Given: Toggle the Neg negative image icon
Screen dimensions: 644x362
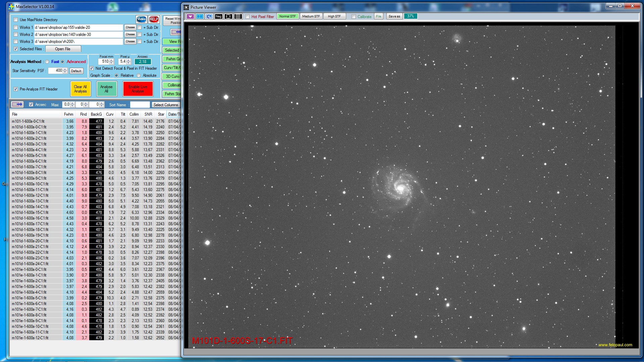Looking at the screenshot, I should point(218,16).
